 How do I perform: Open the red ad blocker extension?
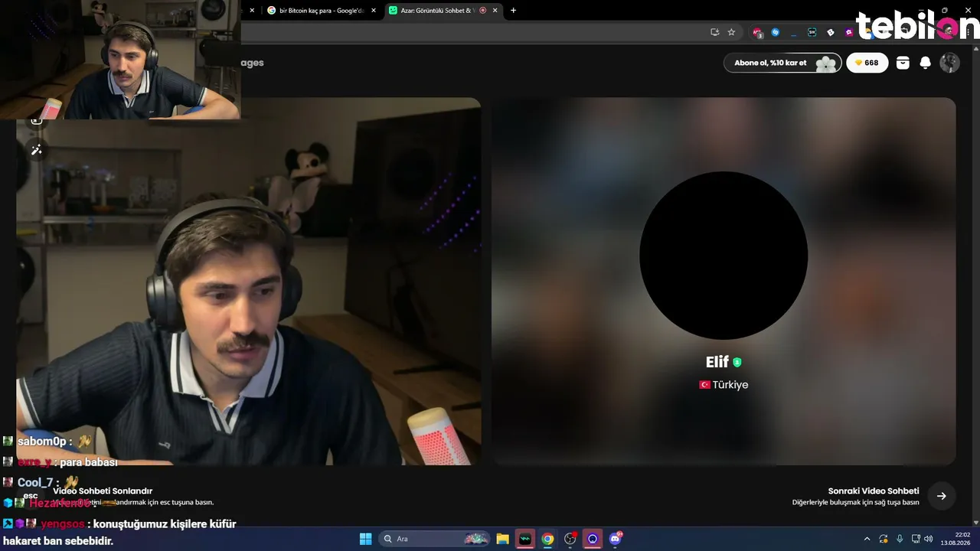(x=757, y=32)
